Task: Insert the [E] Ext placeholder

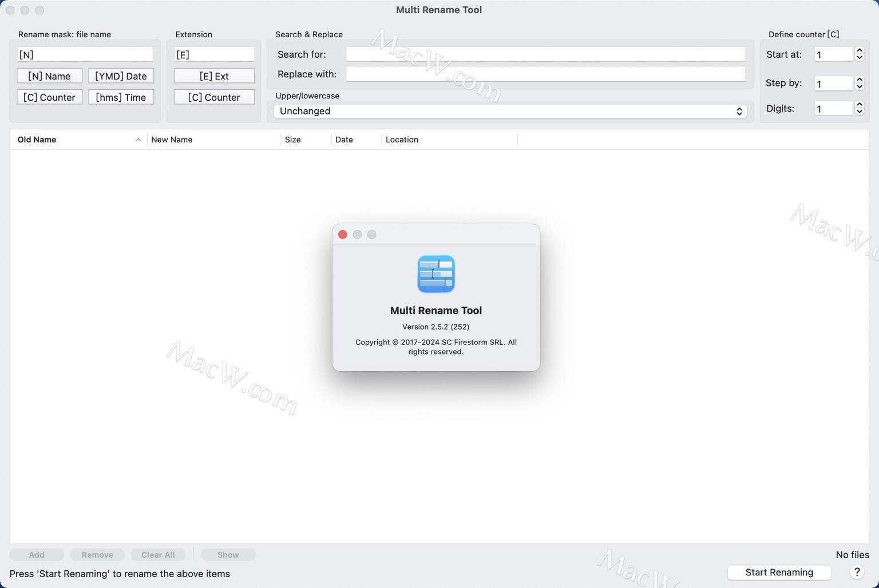Action: (214, 76)
